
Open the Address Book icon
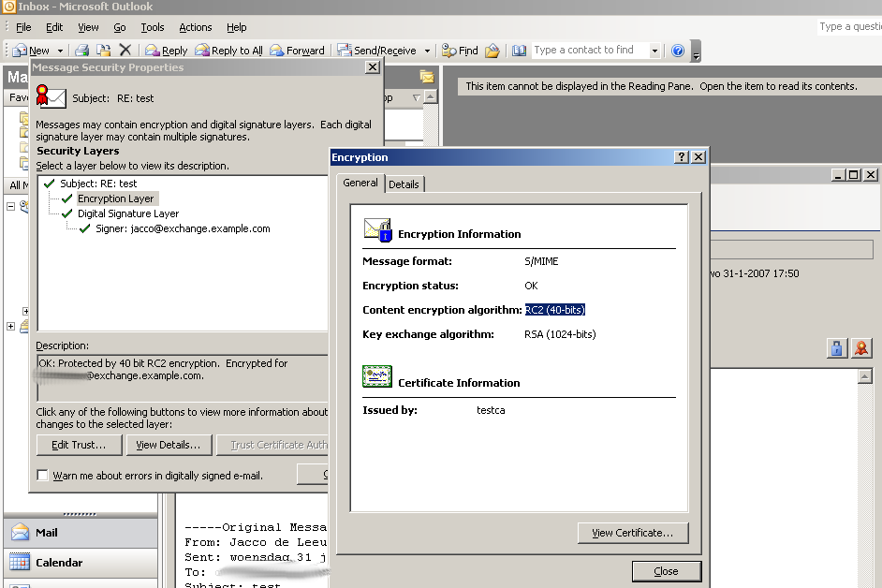[520, 51]
